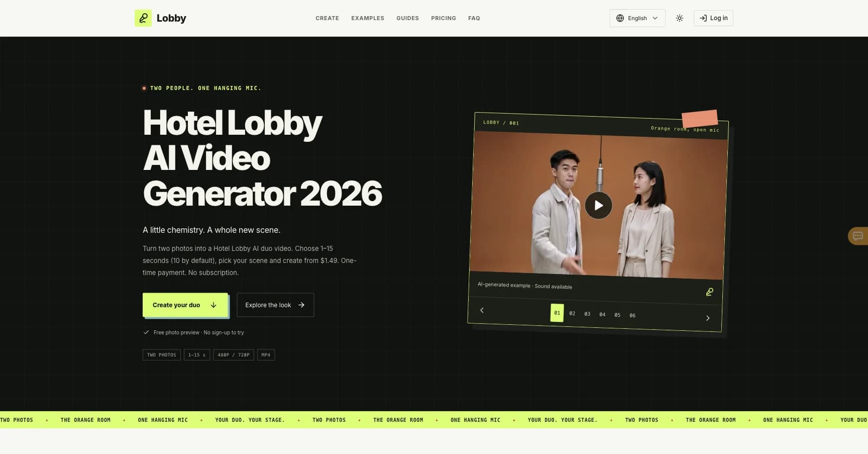The width and height of the screenshot is (868, 454).
Task: Select example slide 03
Action: point(587,314)
